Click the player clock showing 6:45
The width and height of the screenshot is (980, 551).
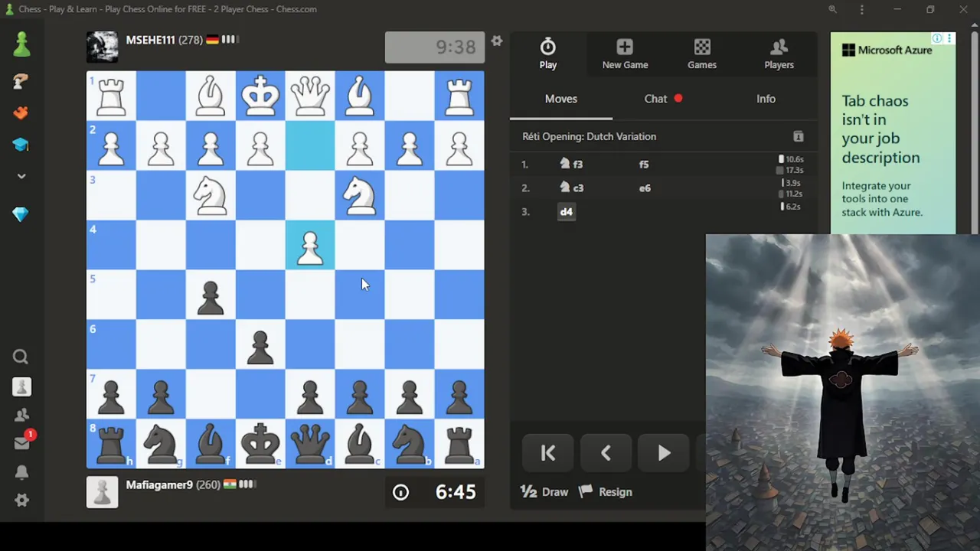(x=435, y=492)
